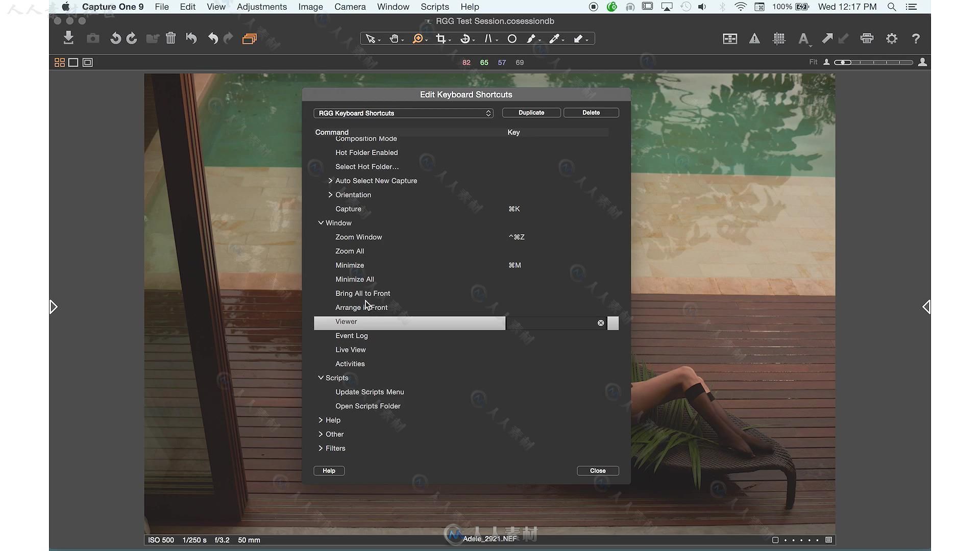This screenshot has height=551, width=980.
Task: Toggle the empty key binding field for Viewer
Action: point(612,323)
